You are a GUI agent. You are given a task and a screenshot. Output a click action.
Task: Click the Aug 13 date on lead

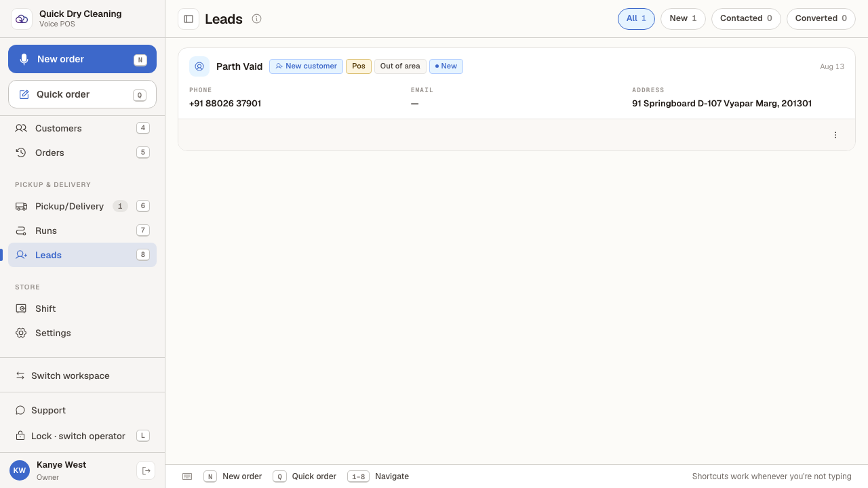tap(832, 66)
